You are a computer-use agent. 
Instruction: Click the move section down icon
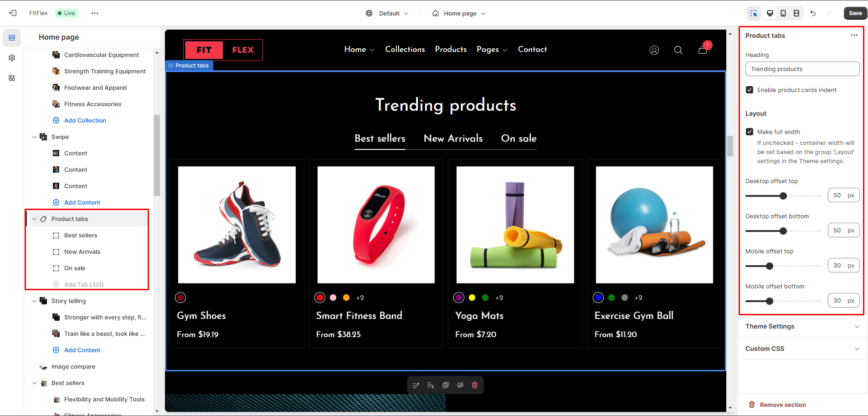tap(431, 385)
